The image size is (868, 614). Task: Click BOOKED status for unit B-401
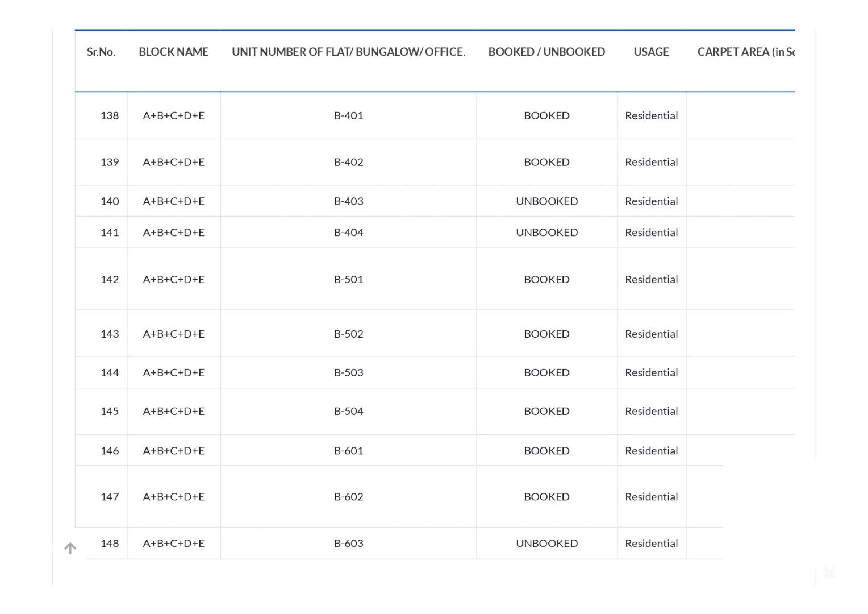pyautogui.click(x=546, y=115)
